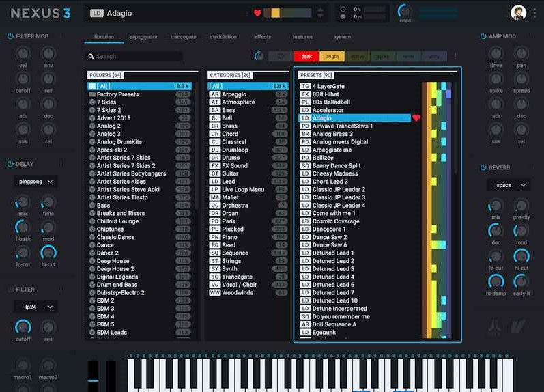Toggle the DELAY power icon
Image resolution: width=544 pixels, height=392 pixels.
pos(10,164)
